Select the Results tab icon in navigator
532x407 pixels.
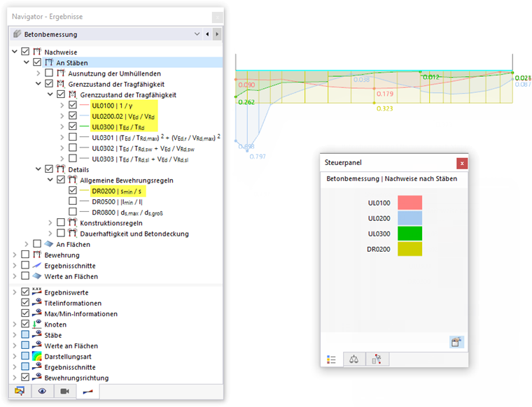pyautogui.click(x=88, y=392)
